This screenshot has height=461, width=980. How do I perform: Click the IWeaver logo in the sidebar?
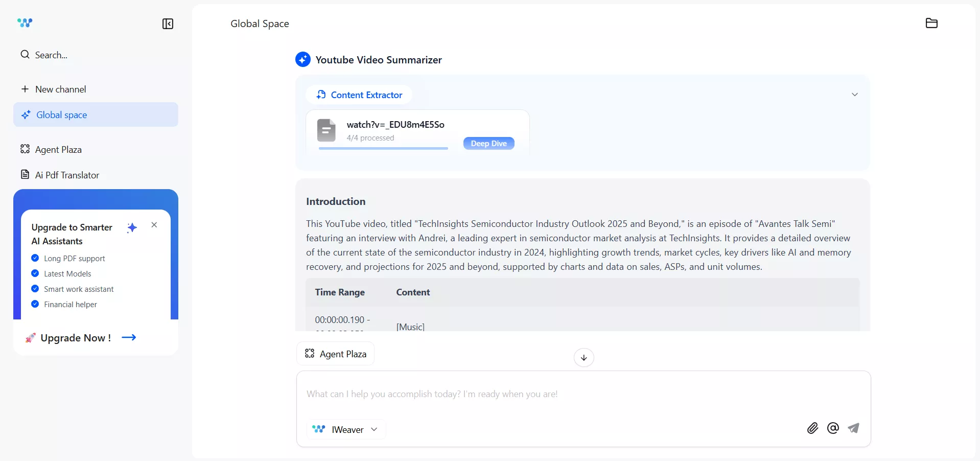point(24,23)
